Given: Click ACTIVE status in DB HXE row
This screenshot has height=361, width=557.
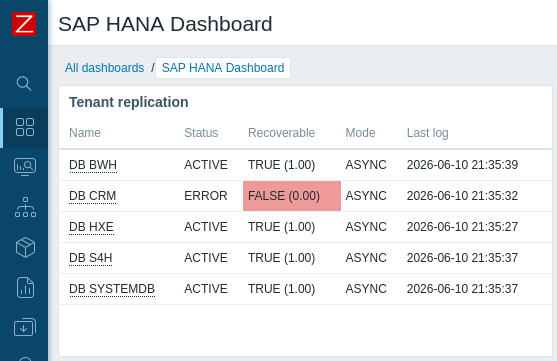Looking at the screenshot, I should 206,227.
